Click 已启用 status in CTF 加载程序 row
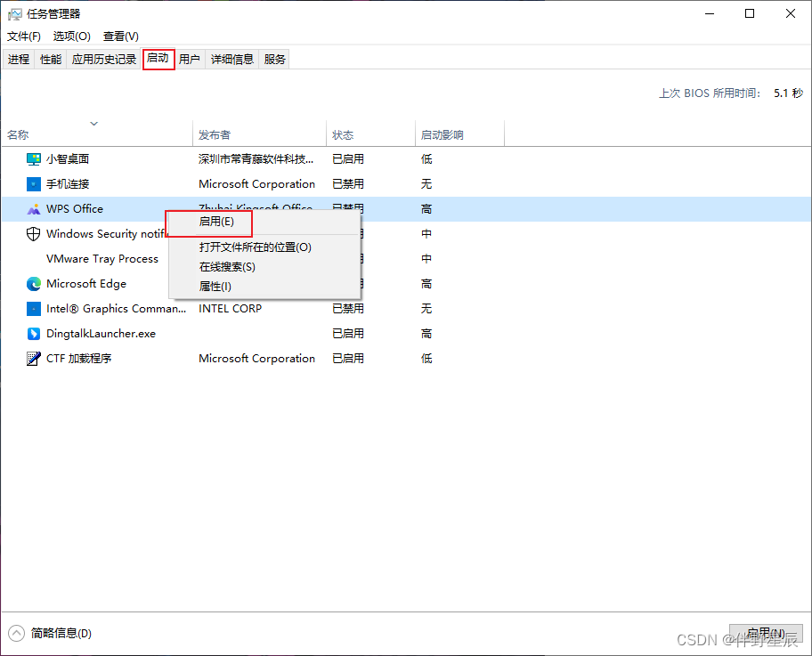 348,359
